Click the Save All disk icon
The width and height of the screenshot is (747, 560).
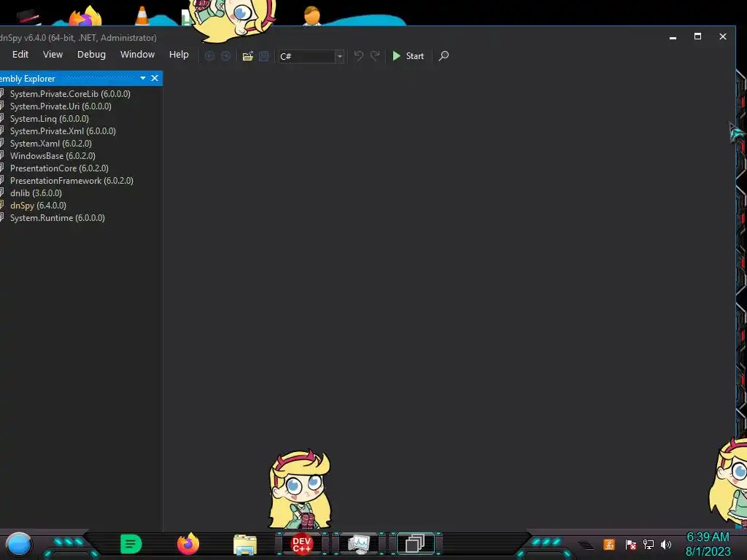[264, 56]
